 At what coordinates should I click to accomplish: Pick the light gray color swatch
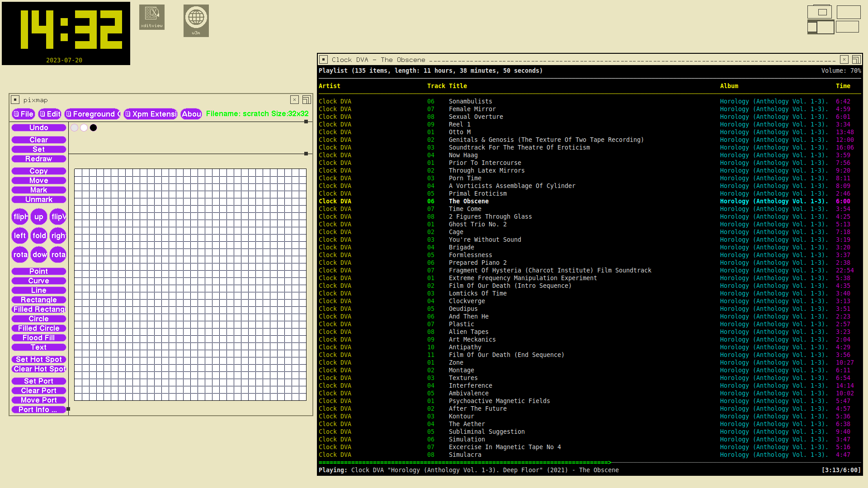click(75, 128)
